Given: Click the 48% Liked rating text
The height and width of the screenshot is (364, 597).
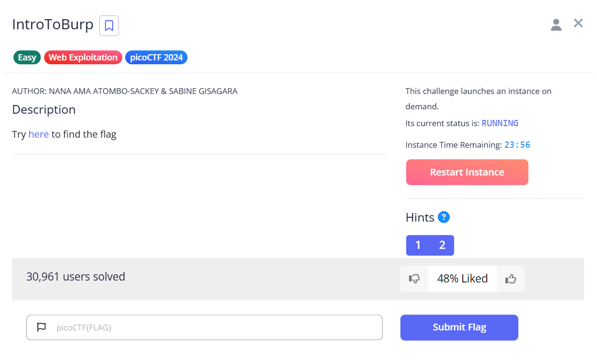Looking at the screenshot, I should [x=462, y=279].
